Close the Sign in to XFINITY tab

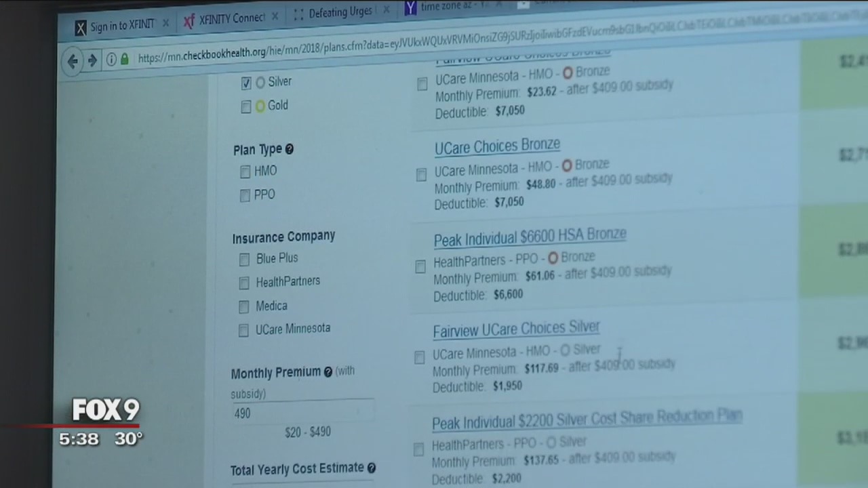(x=165, y=23)
